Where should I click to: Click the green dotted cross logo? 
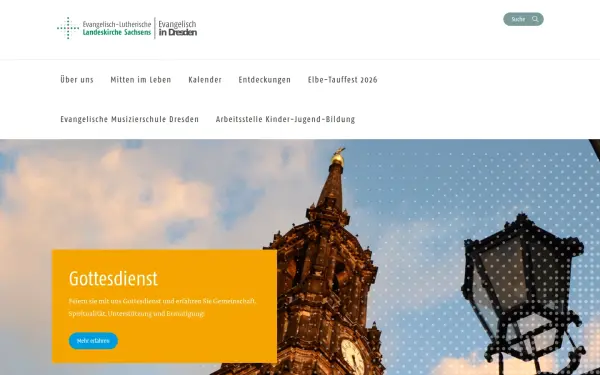(x=68, y=28)
